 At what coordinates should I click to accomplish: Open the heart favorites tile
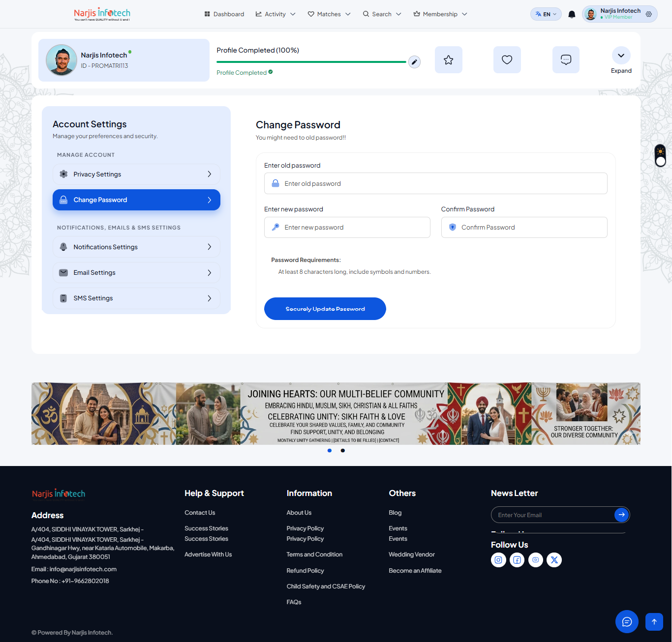click(x=507, y=60)
